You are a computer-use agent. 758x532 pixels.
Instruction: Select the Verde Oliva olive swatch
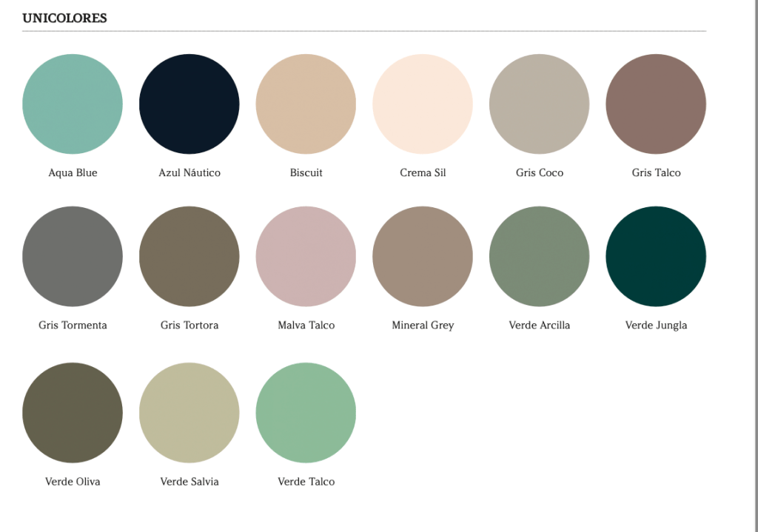pyautogui.click(x=73, y=413)
